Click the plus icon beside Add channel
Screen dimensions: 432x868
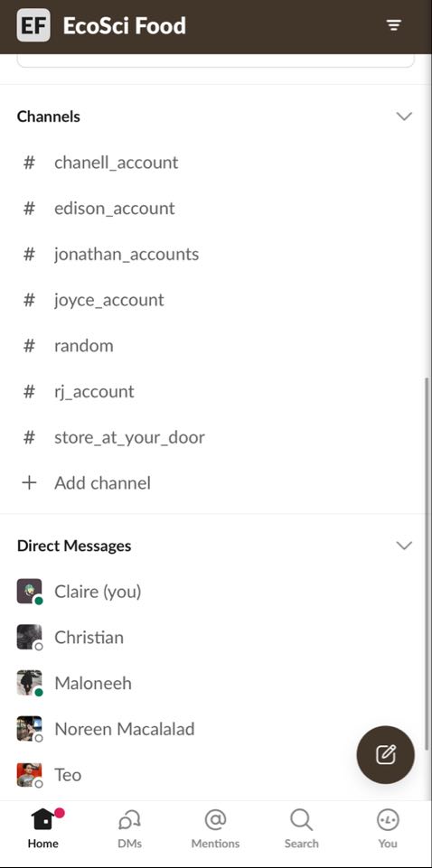click(29, 483)
